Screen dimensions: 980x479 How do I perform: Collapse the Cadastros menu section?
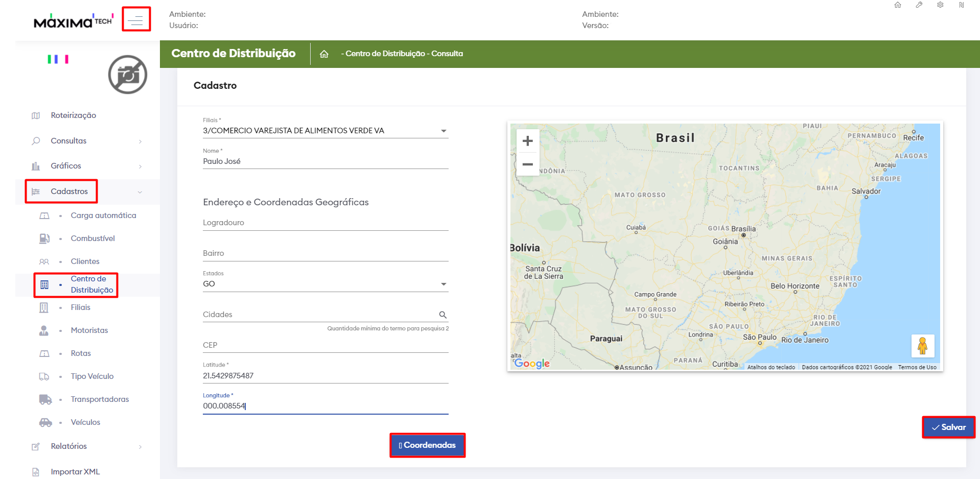(139, 192)
